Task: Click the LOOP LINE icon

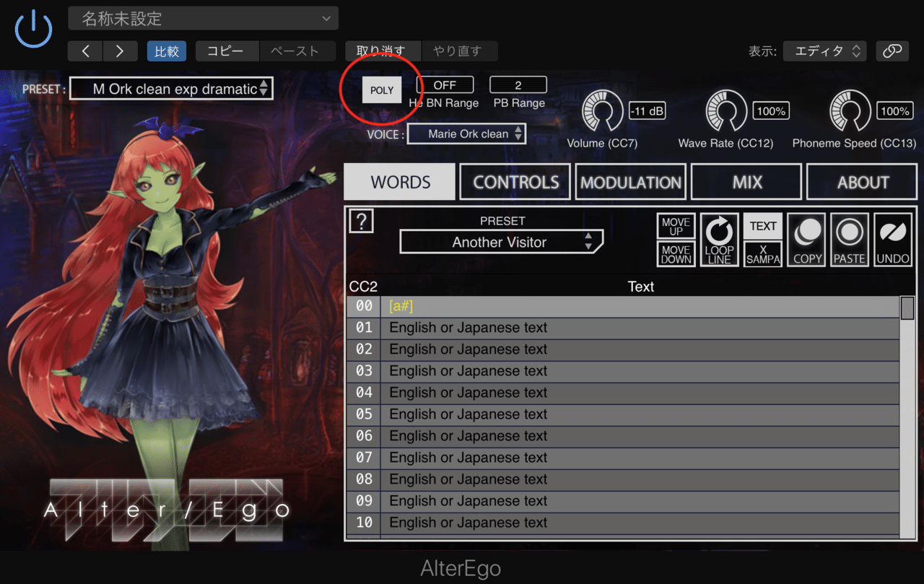Action: click(719, 239)
